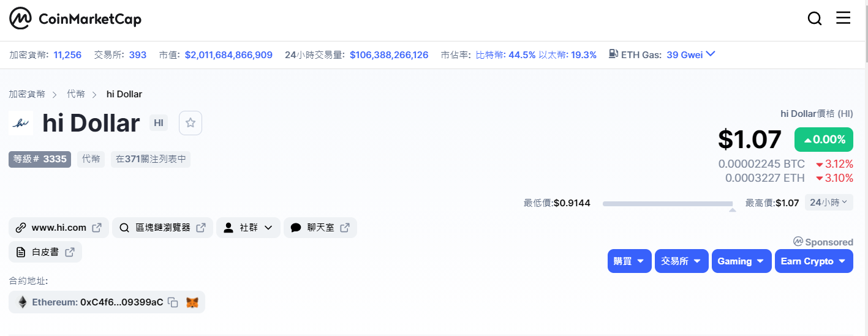Add hi Dollar to watchlist star
This screenshot has height=336, width=868.
click(x=191, y=123)
